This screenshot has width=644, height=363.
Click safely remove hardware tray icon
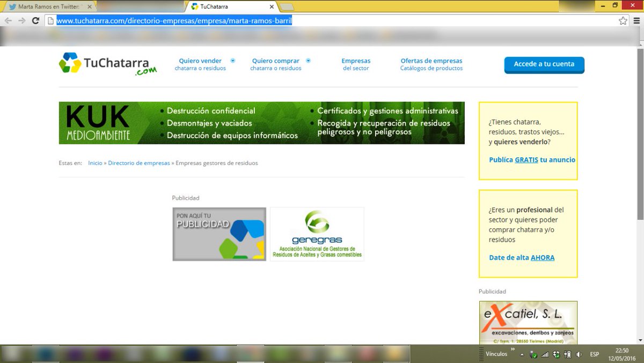tap(533, 355)
